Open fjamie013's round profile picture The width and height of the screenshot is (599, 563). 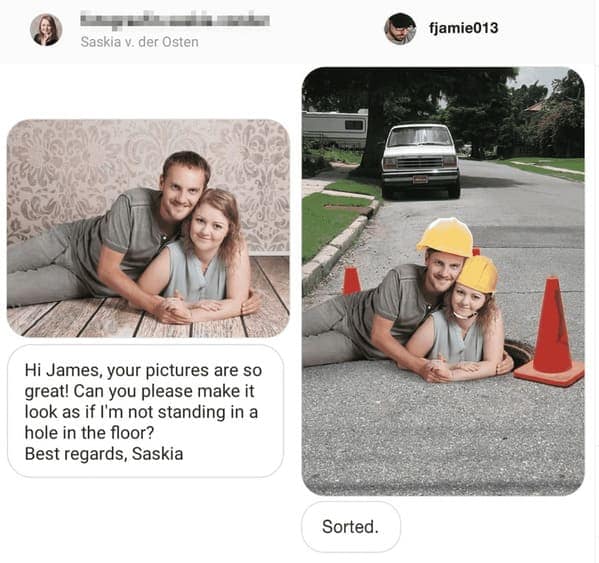click(400, 29)
